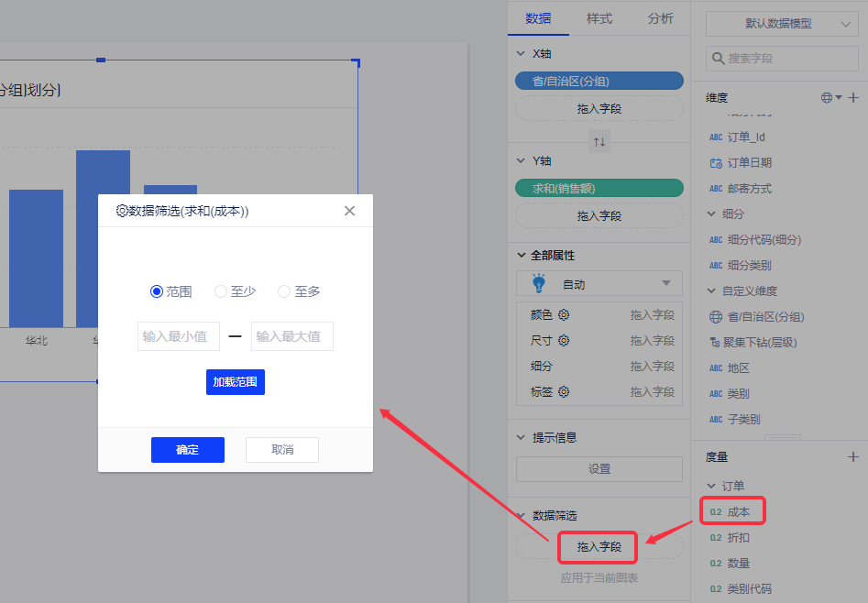Click the 确定 button in the dialog
This screenshot has width=868, height=603.
tap(188, 450)
